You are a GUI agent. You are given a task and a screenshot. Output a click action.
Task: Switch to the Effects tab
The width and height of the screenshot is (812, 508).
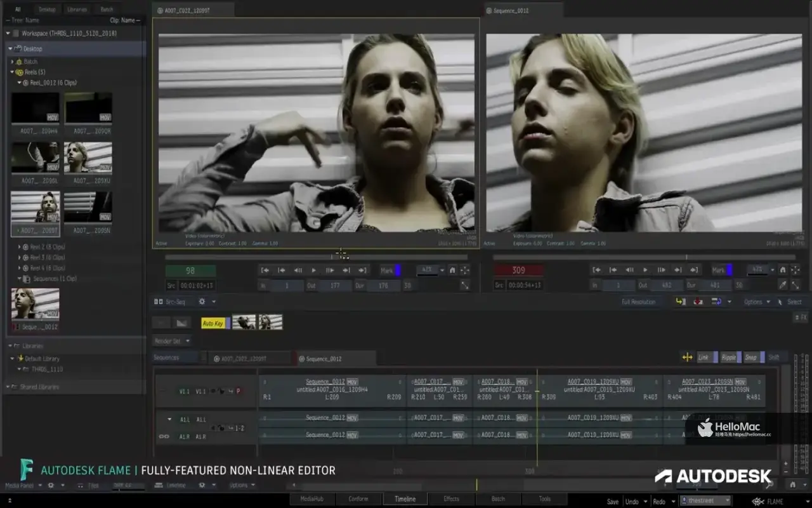coord(452,499)
